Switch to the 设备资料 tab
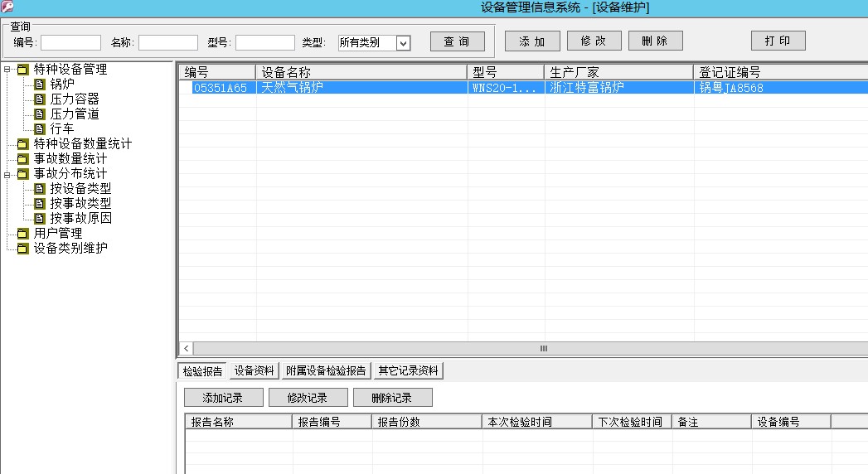This screenshot has height=474, width=868. [254, 370]
